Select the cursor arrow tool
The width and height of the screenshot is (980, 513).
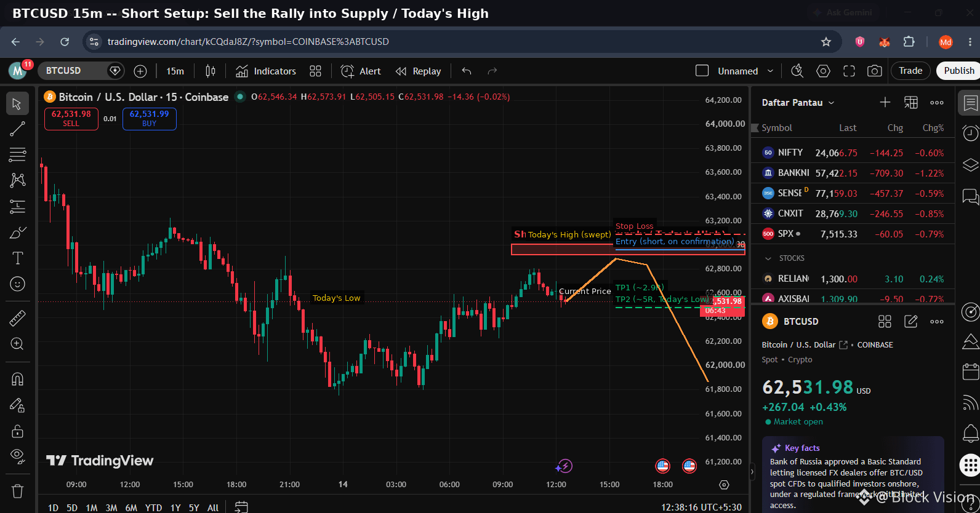[17, 103]
